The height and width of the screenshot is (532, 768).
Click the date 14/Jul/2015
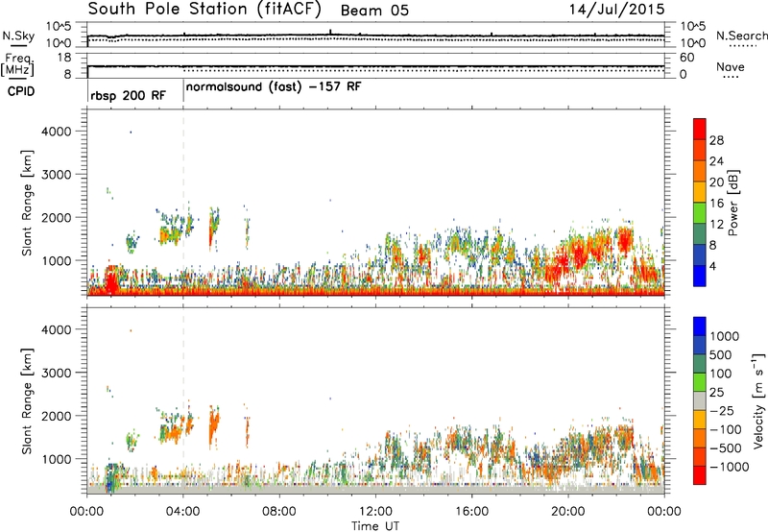click(616, 10)
